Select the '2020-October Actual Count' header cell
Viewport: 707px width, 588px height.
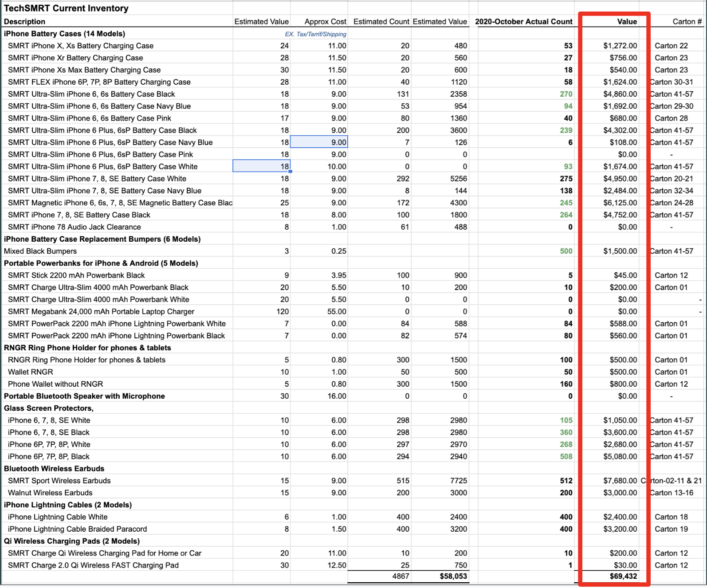523,22
